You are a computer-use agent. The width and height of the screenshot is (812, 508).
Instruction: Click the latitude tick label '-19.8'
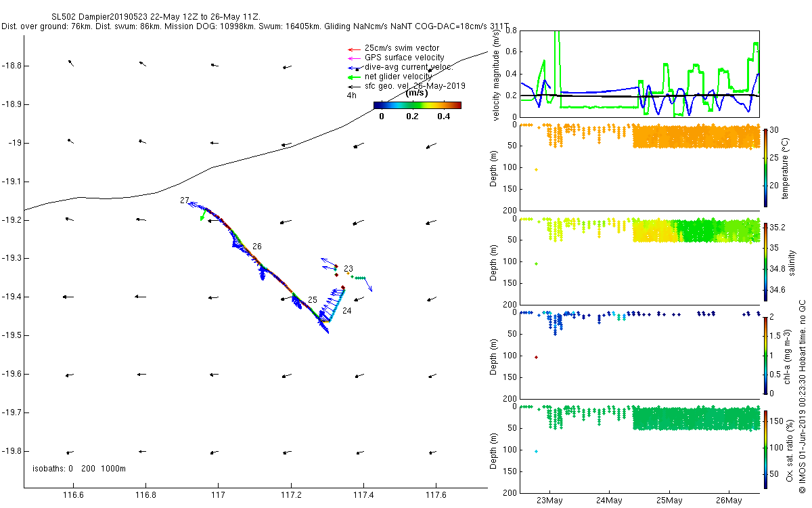(12, 451)
